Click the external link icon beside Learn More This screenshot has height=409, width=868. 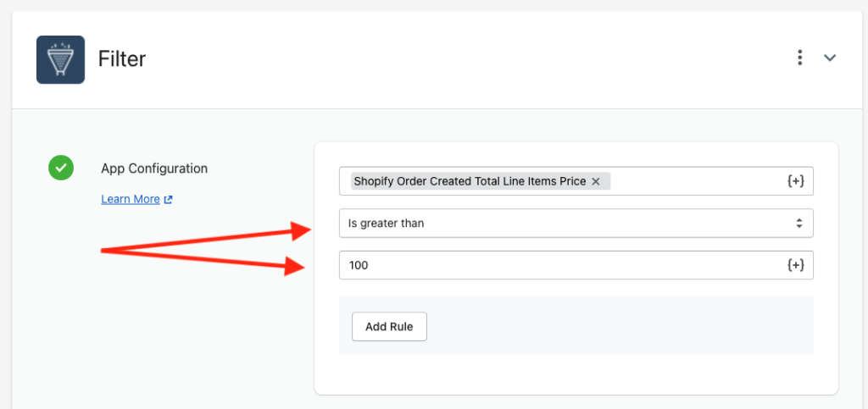[x=169, y=200]
